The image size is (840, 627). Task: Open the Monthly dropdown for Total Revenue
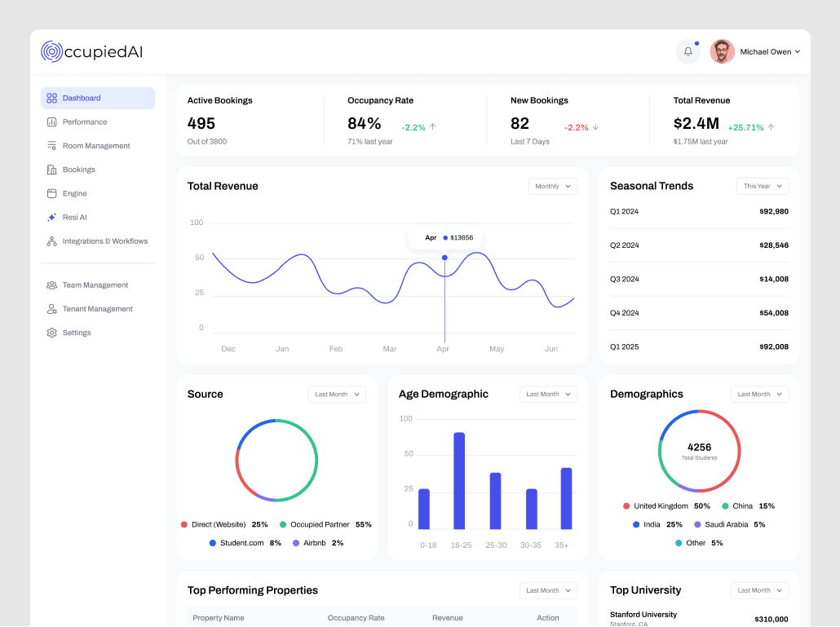[x=553, y=187]
